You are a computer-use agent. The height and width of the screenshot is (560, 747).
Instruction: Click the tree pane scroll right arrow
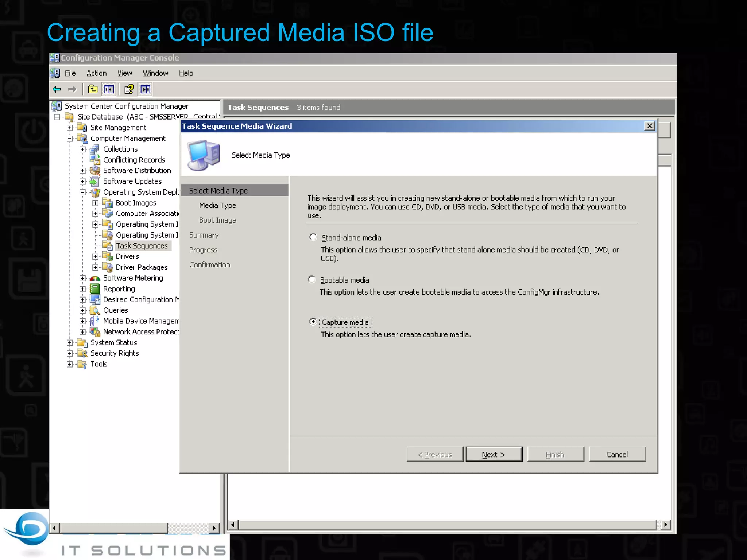pyautogui.click(x=214, y=528)
